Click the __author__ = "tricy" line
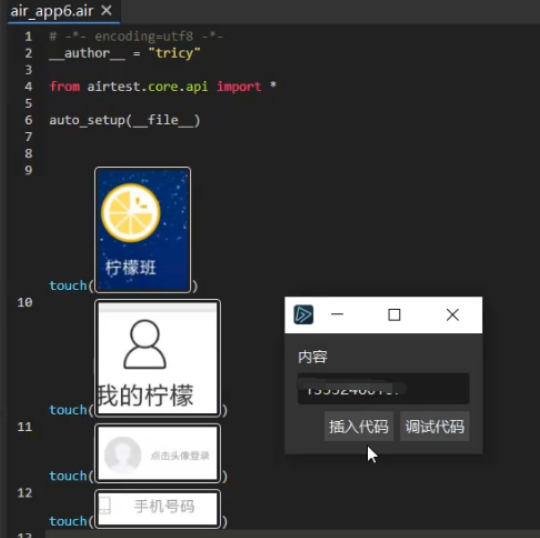The width and height of the screenshot is (540, 538). click(x=125, y=53)
